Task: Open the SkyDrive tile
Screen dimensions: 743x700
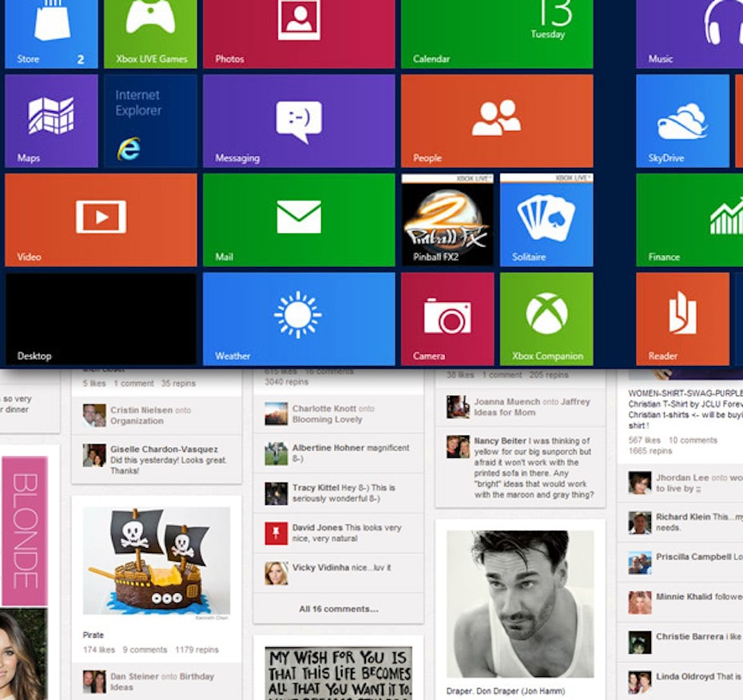Action: pyautogui.click(x=682, y=121)
